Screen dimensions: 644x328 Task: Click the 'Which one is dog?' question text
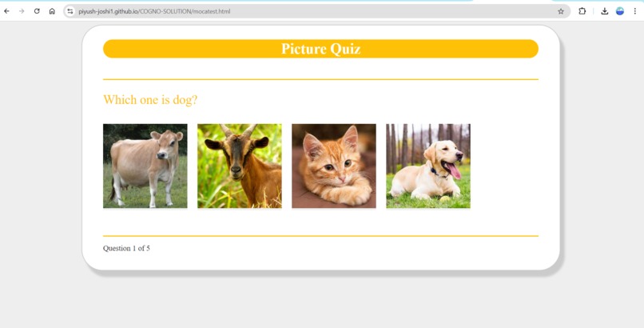150,99
